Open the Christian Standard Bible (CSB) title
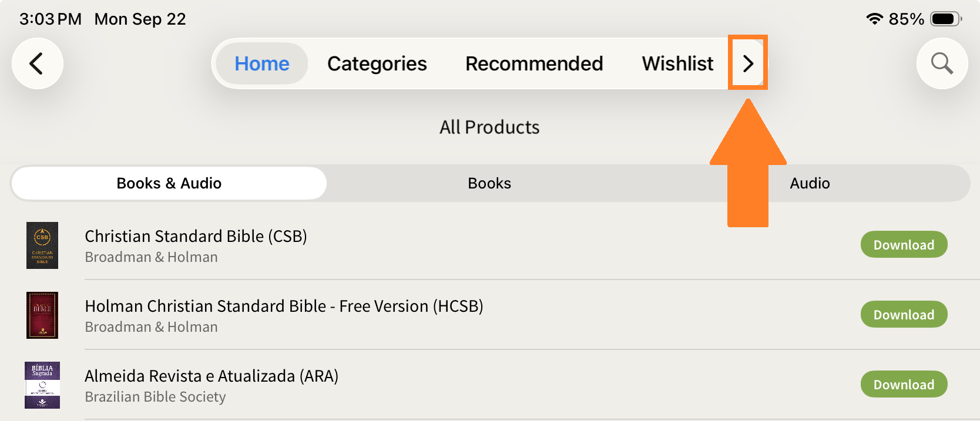Image resolution: width=980 pixels, height=421 pixels. [x=196, y=236]
